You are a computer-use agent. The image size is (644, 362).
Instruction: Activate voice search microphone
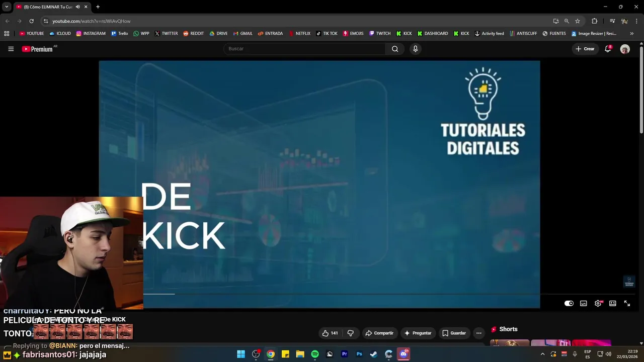(415, 49)
